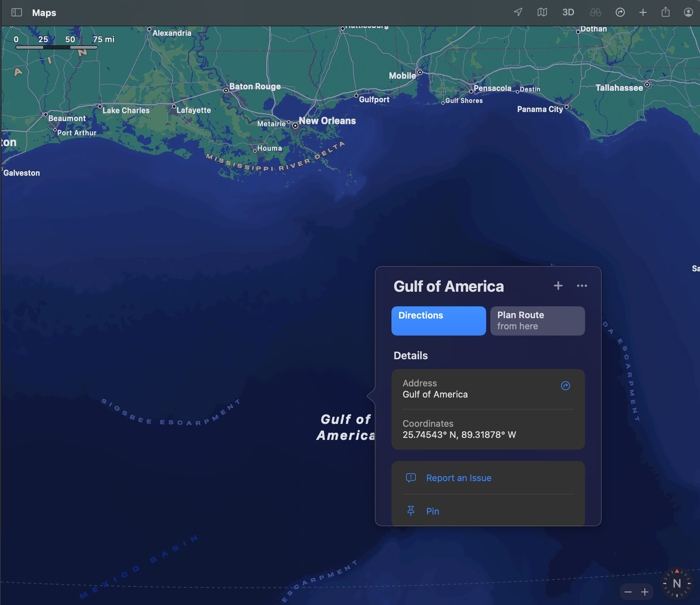700x605 pixels.
Task: Click the Dothan city label
Action: (593, 29)
